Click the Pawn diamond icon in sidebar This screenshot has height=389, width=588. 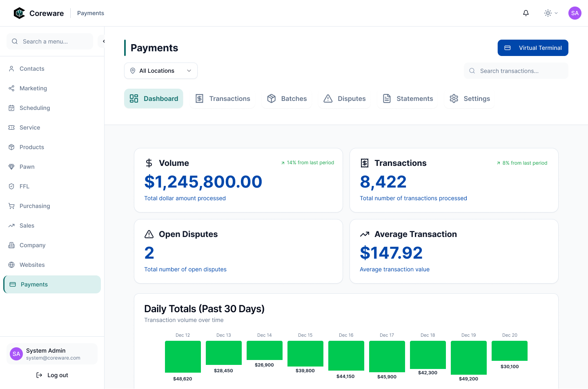(11, 167)
